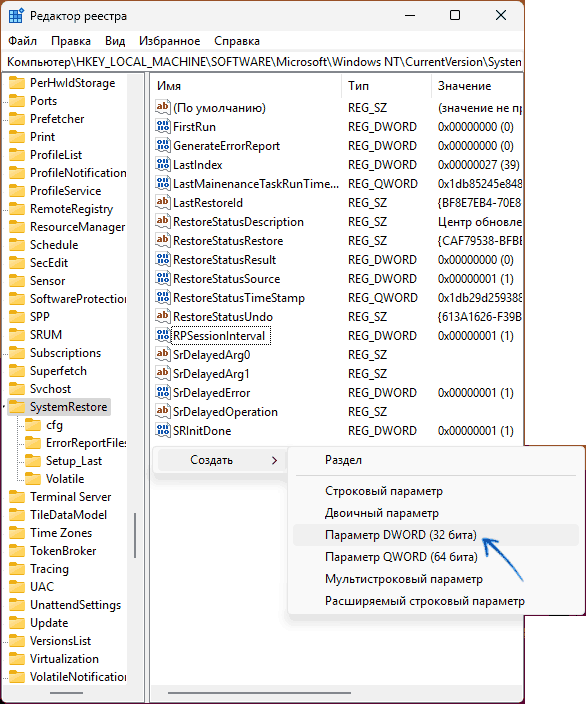
Task: Click the cfg subfolder icon
Action: pyautogui.click(x=33, y=425)
